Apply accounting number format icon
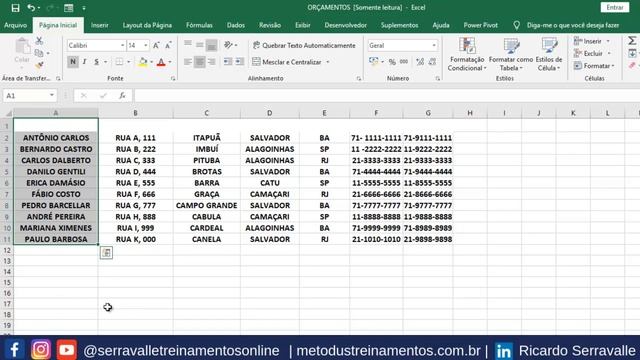Screen dimensions: 640x360 pyautogui.click(x=373, y=62)
